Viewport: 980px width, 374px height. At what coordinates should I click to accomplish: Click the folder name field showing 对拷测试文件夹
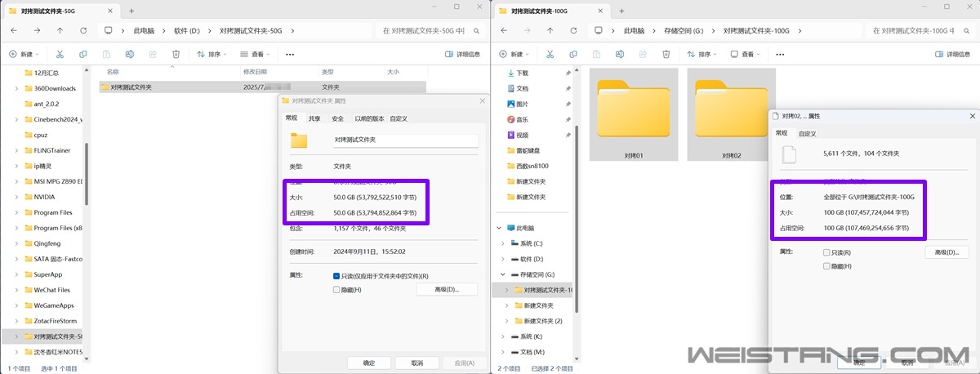coord(404,140)
